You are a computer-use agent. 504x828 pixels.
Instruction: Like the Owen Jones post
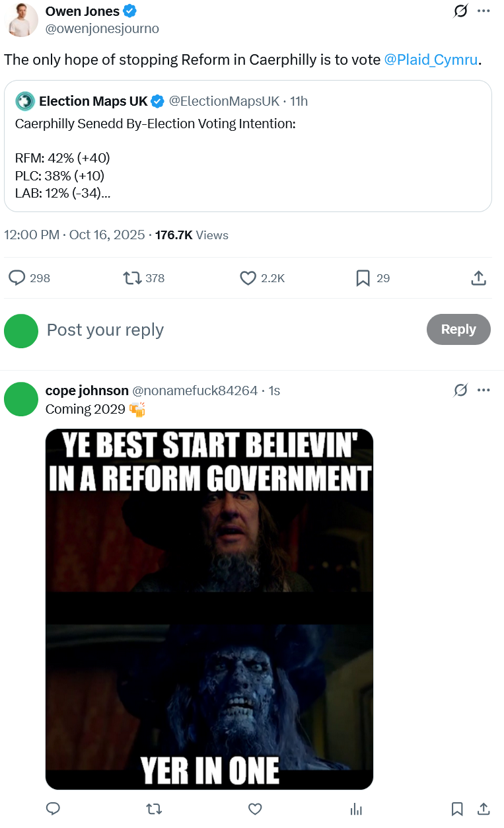(x=248, y=278)
